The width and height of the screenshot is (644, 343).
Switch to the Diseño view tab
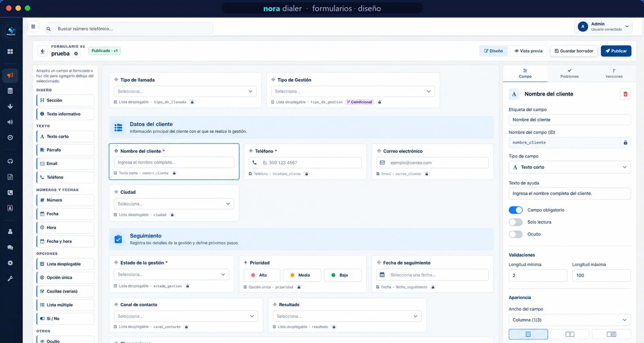(493, 51)
